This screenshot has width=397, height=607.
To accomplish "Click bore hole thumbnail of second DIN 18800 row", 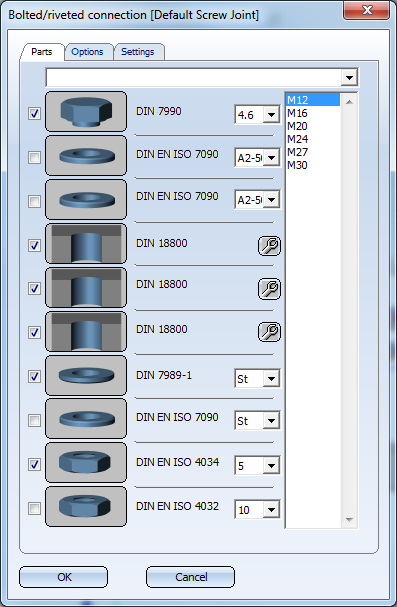I will (86, 288).
